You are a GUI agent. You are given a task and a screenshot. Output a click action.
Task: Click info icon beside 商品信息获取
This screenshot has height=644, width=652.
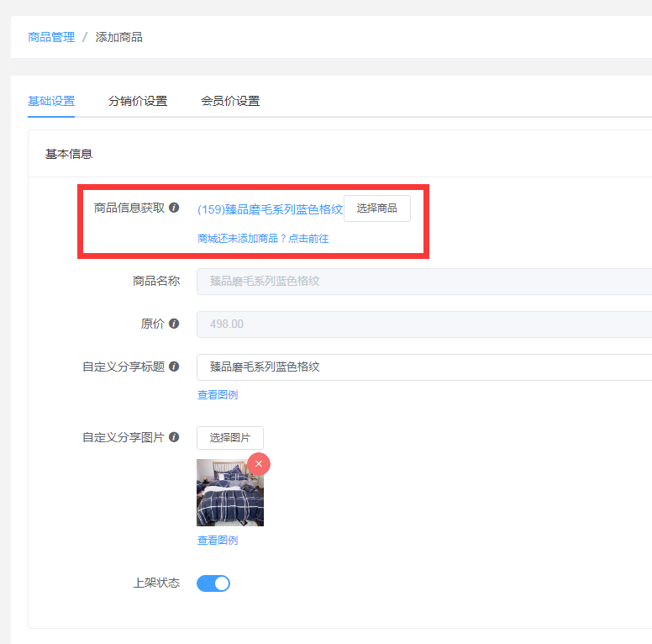174,208
